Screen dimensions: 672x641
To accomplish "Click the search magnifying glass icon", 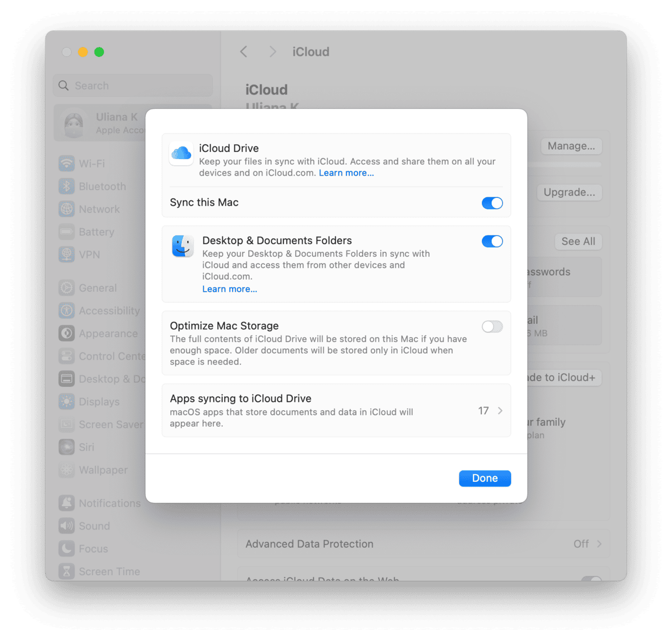I will pos(64,86).
